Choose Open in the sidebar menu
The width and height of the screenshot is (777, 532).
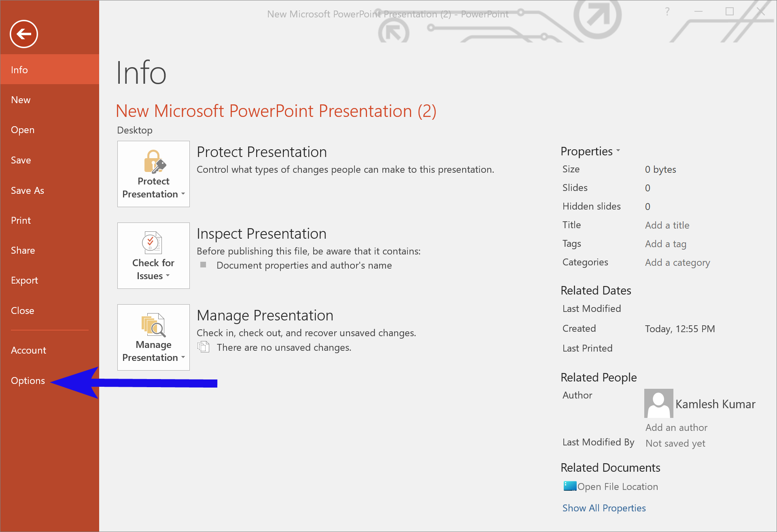click(x=49, y=130)
